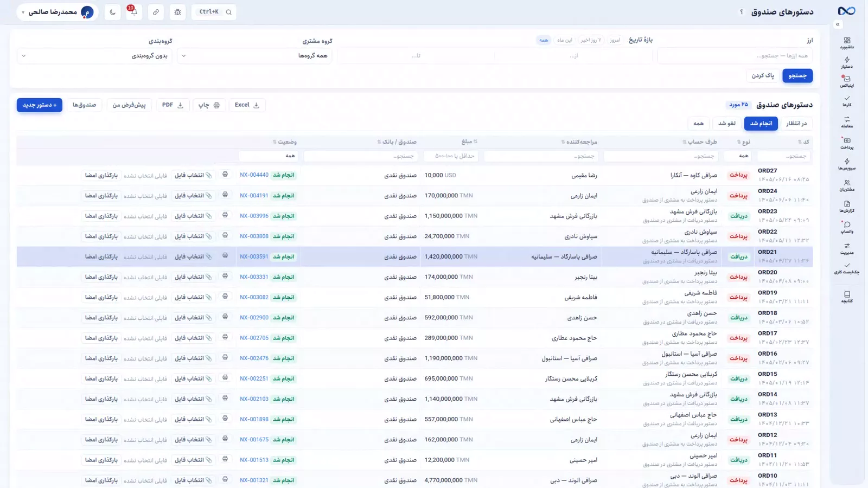Open notifications bell with 10 badge
Image resolution: width=868 pixels, height=488 pixels.
[134, 12]
